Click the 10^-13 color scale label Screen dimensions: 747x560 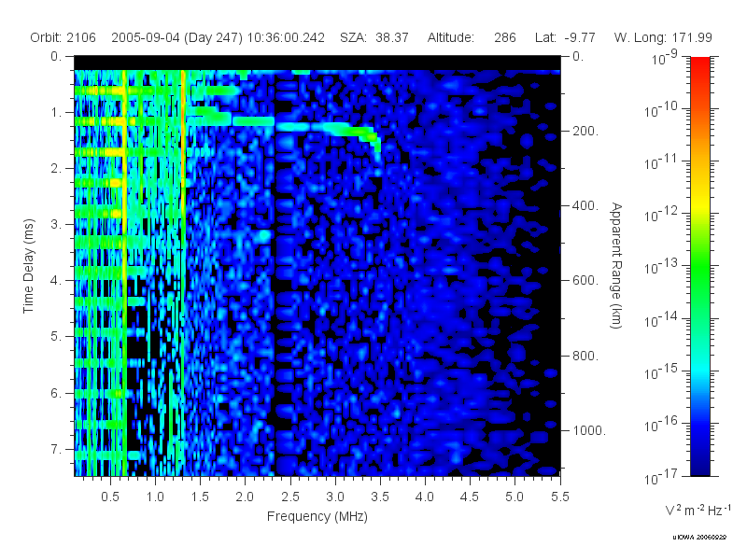[x=661, y=267]
